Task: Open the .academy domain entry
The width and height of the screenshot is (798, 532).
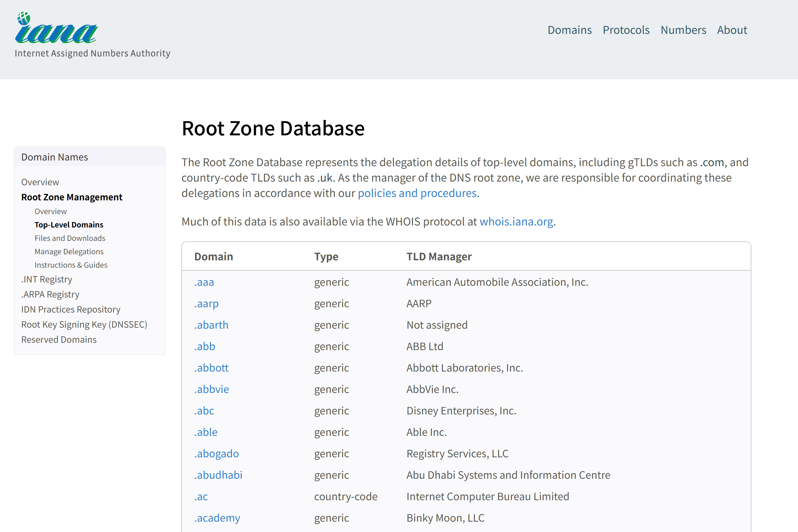Action: (217, 518)
